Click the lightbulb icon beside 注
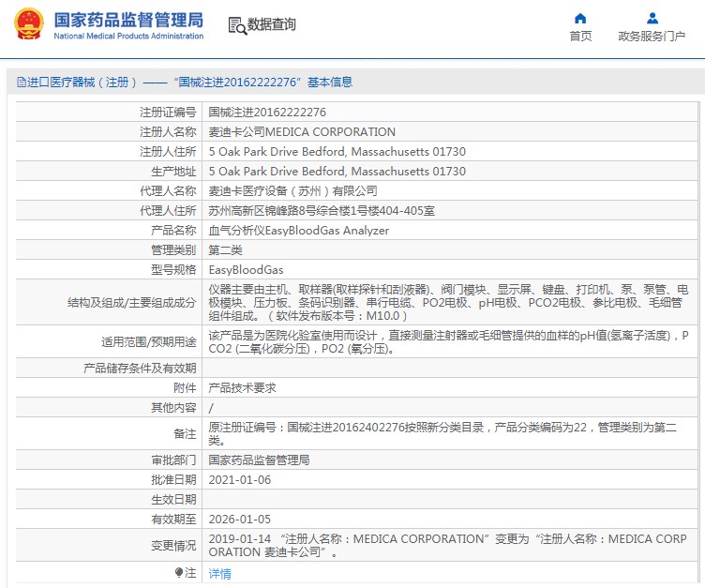Screen dimensions: 705x588 179,572
